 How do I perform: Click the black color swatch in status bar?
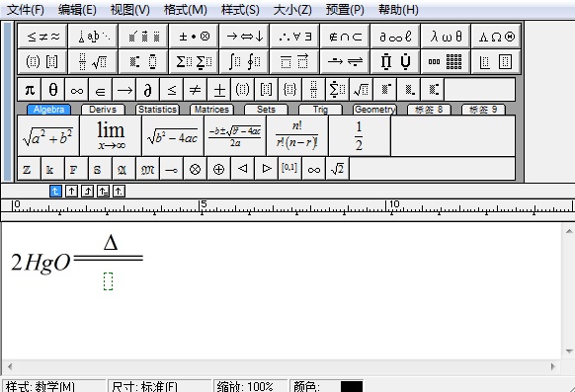pos(352,386)
